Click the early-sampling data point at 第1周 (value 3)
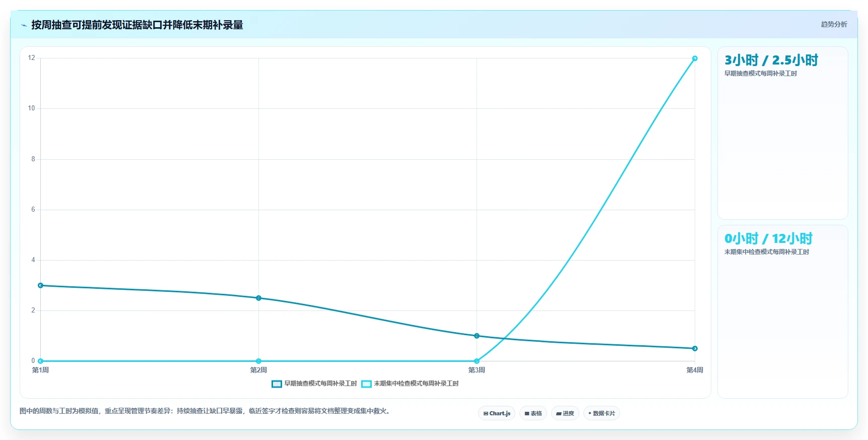Image resolution: width=868 pixels, height=440 pixels. [40, 285]
